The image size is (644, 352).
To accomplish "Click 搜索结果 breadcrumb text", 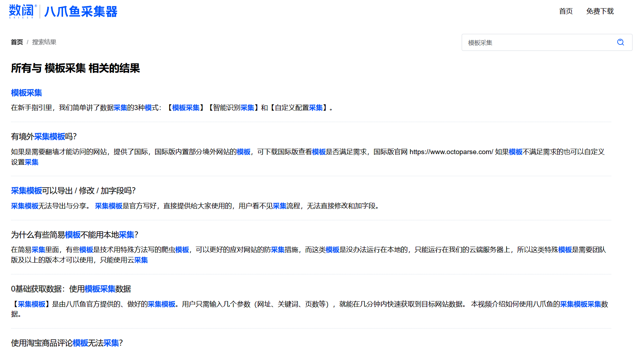I will pos(44,42).
